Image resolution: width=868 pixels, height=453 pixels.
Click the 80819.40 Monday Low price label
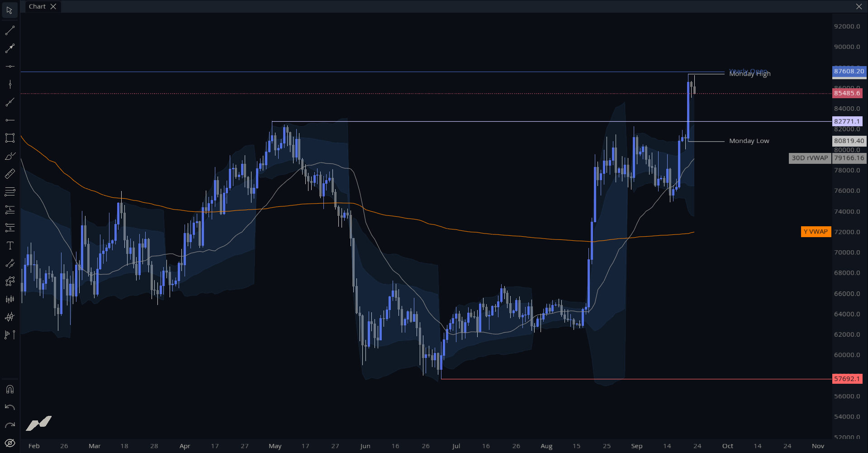[x=849, y=141]
